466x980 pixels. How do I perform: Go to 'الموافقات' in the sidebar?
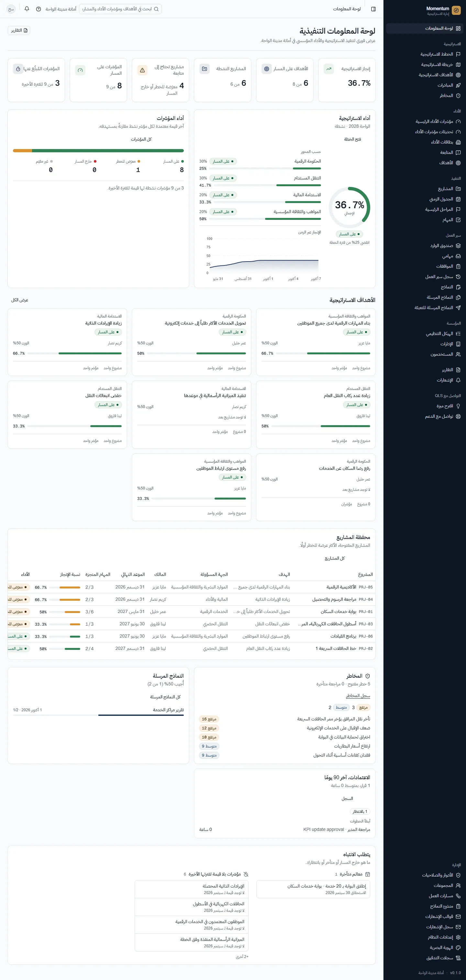pyautogui.click(x=425, y=266)
